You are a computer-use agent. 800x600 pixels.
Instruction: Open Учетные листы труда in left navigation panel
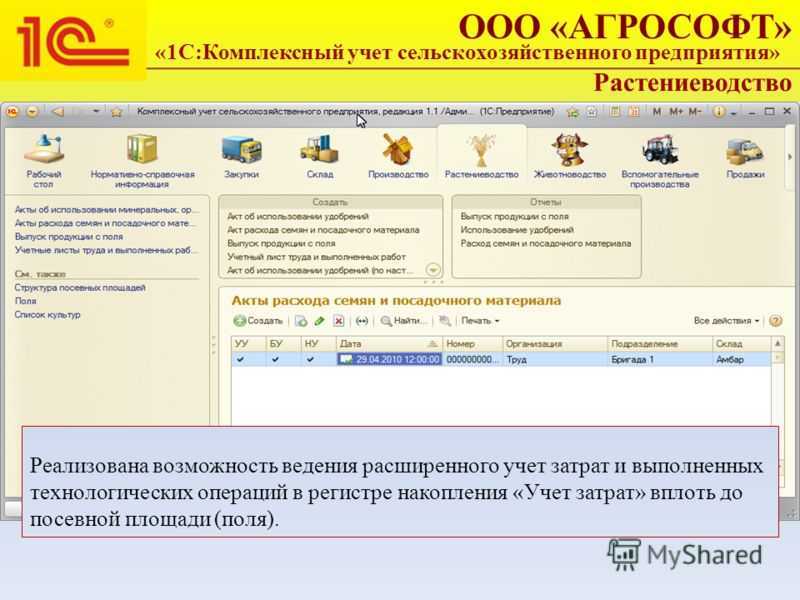(104, 250)
